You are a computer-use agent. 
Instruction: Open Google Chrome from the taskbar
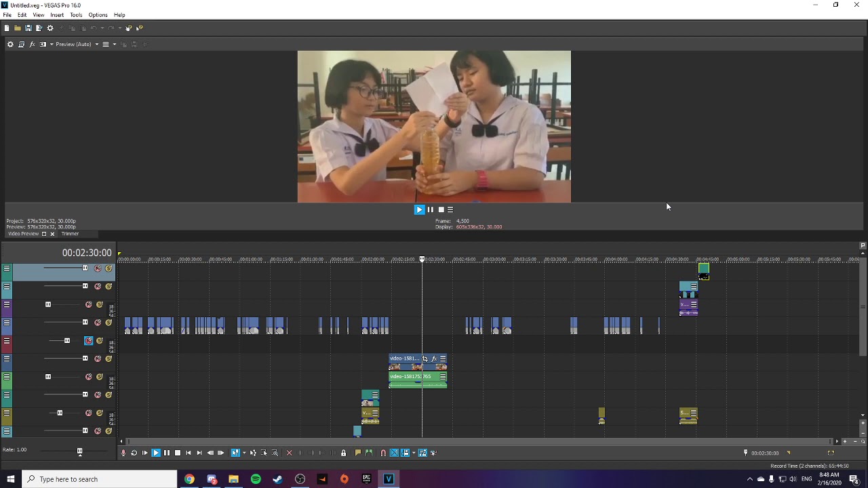coord(189,479)
